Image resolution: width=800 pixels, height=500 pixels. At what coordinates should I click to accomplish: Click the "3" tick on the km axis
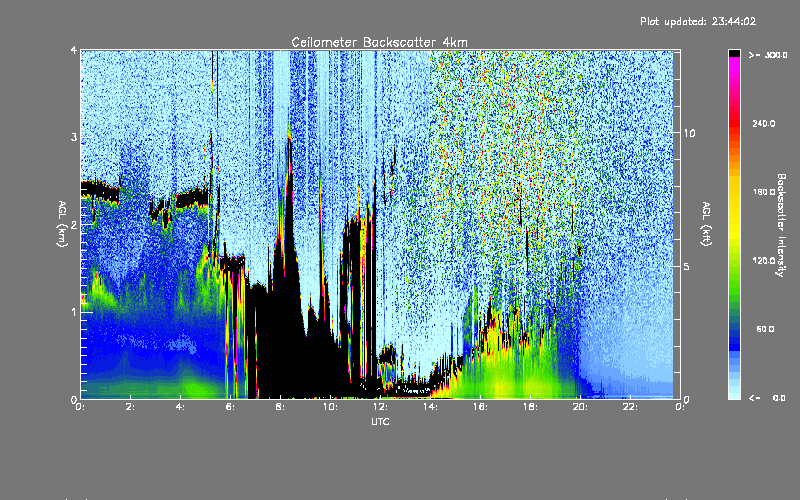(74, 137)
